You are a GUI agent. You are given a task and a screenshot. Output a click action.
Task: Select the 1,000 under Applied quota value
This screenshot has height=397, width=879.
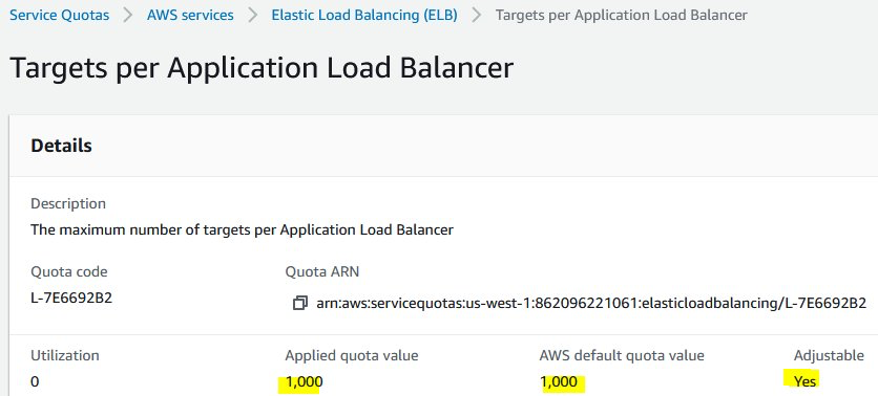pyautogui.click(x=304, y=382)
